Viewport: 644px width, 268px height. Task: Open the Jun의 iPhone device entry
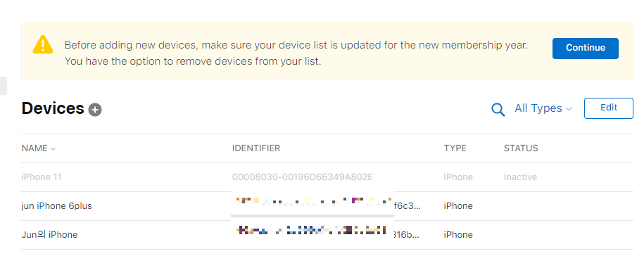(327, 235)
